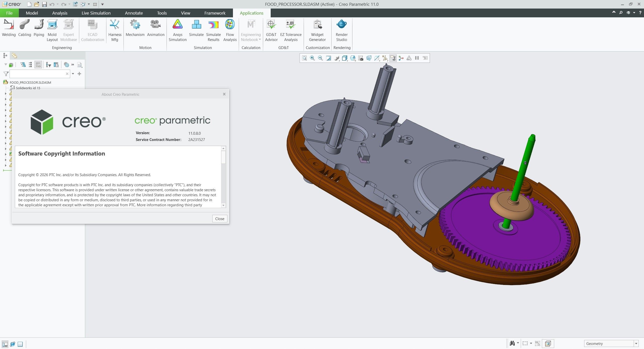The height and width of the screenshot is (349, 644).
Task: Open the Piping application
Action: point(39,28)
